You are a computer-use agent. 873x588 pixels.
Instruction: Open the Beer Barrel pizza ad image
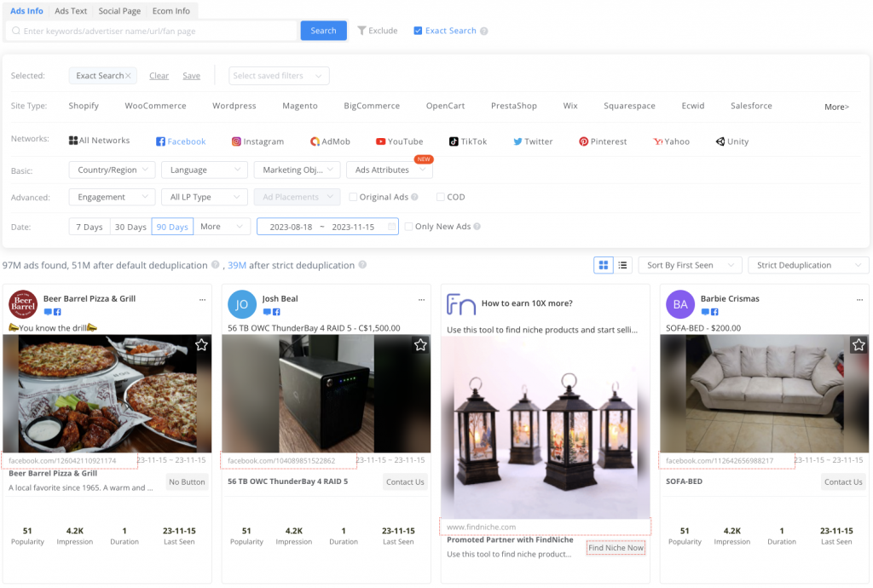pos(107,394)
